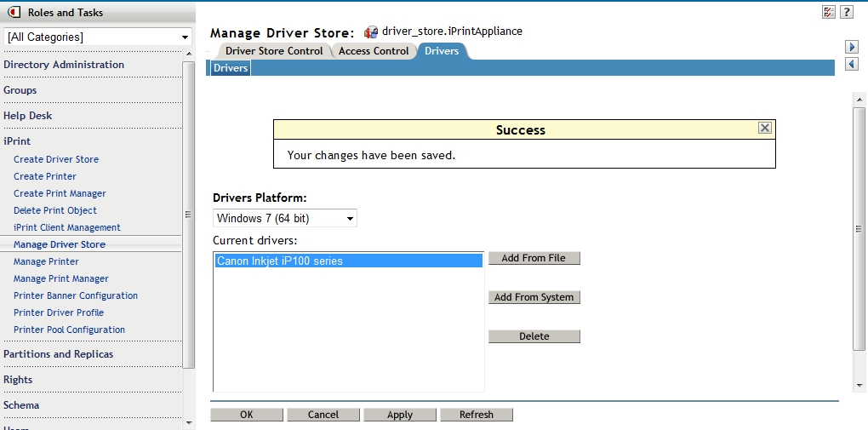Open the Drivers Platform dropdown
This screenshot has width=868, height=430.
(285, 218)
